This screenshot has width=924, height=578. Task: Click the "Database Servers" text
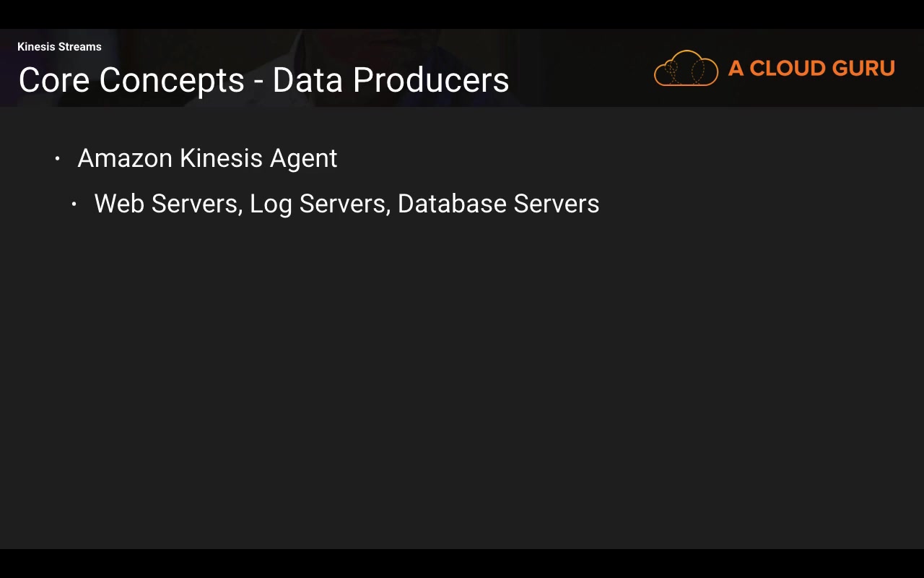(498, 204)
